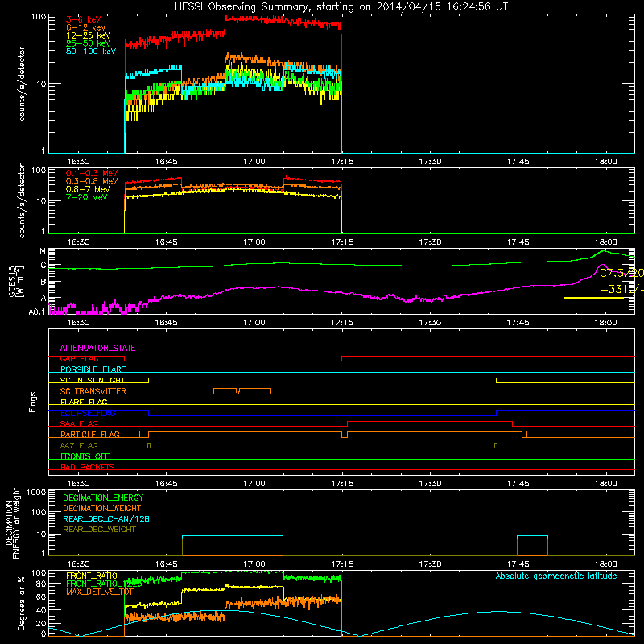
Task: Click the POSSIBLE_FLARE flag label
Action: pos(93,369)
